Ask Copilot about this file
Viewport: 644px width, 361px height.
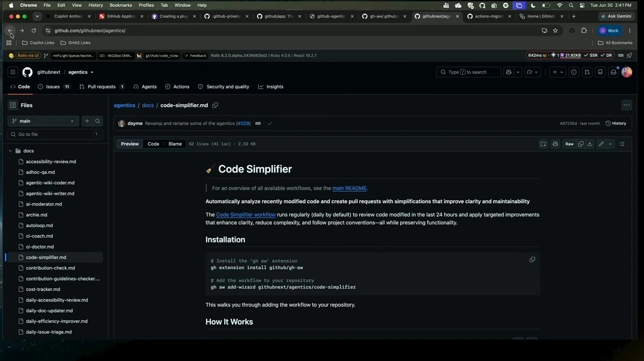(555, 144)
